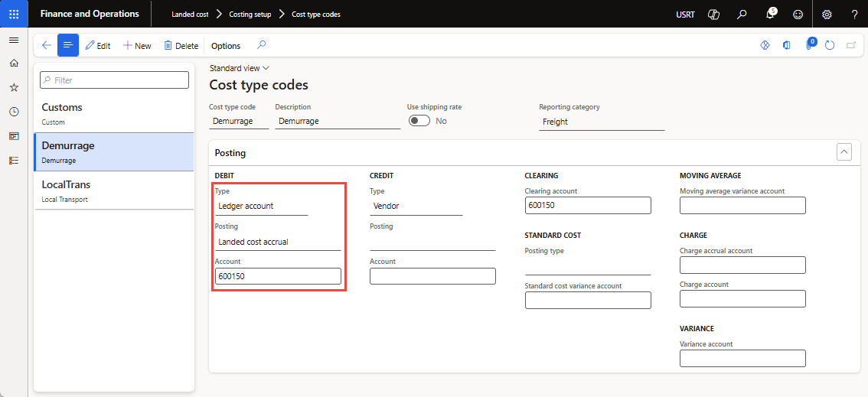Screen dimensions: 868x397
Task: Open the app launcher waffle icon
Action: pyautogui.click(x=14, y=14)
